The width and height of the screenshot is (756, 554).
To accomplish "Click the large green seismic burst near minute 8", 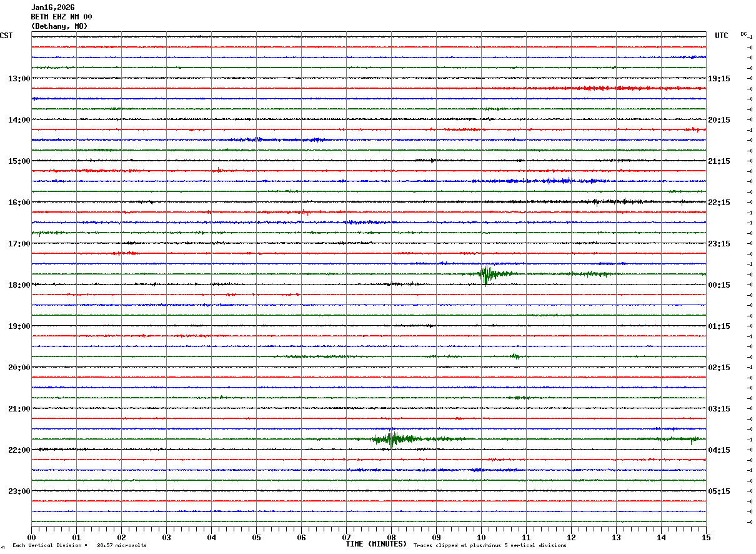I will pyautogui.click(x=394, y=439).
